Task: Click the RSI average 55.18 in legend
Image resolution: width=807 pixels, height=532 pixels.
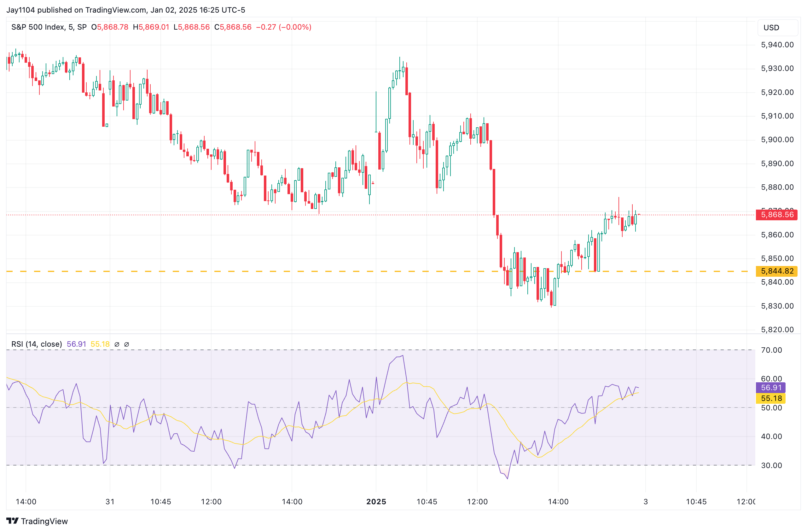Action: [x=100, y=344]
